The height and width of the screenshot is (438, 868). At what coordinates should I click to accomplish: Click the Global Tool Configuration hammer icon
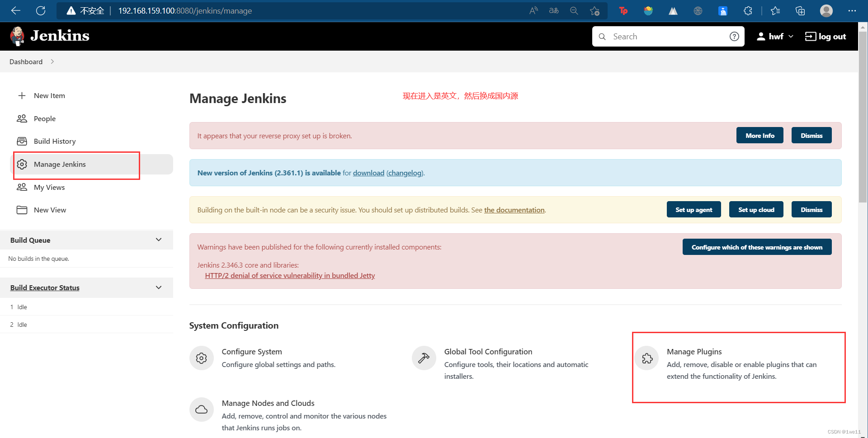(424, 358)
